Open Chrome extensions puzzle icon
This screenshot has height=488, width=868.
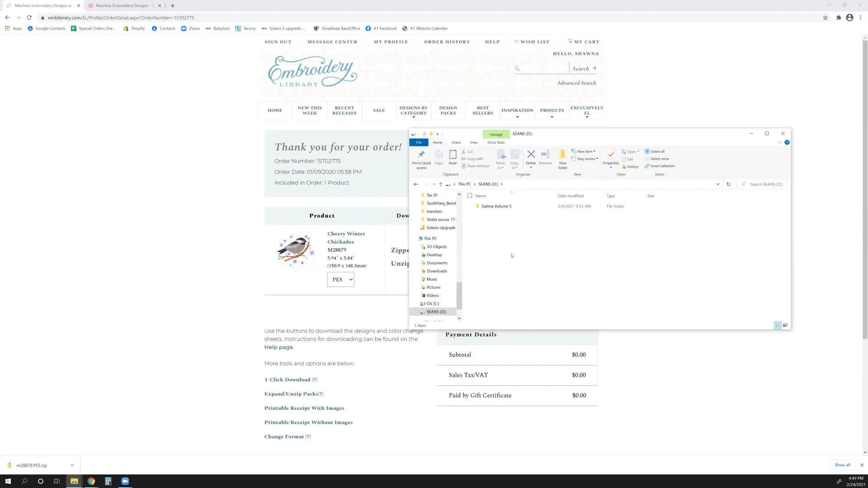838,18
